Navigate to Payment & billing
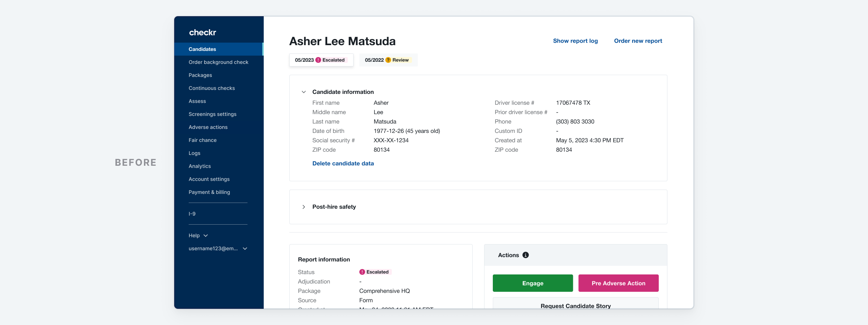The image size is (868, 325). [x=209, y=192]
